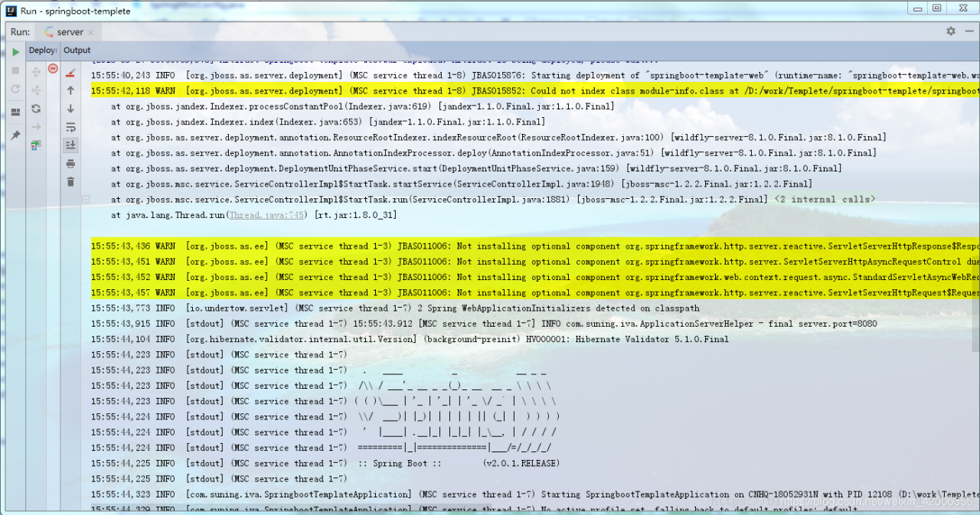980x515 pixels.
Task: Click the green Run server button
Action: tap(15, 52)
